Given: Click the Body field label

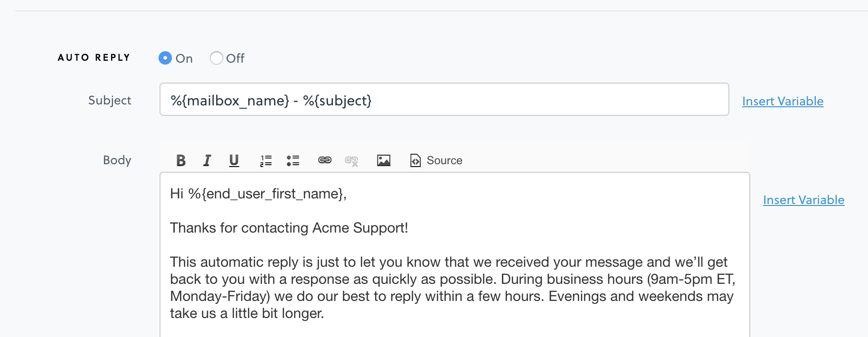Looking at the screenshot, I should click(117, 160).
